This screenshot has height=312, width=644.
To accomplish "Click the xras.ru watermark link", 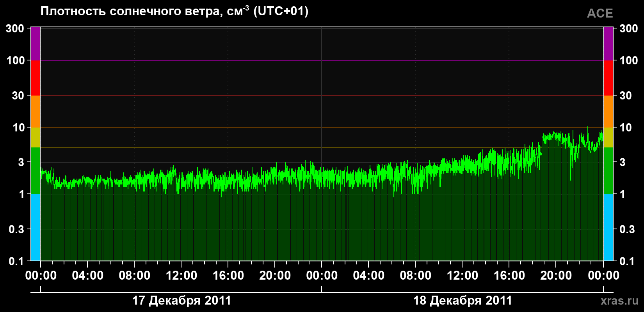I will pyautogui.click(x=620, y=301).
